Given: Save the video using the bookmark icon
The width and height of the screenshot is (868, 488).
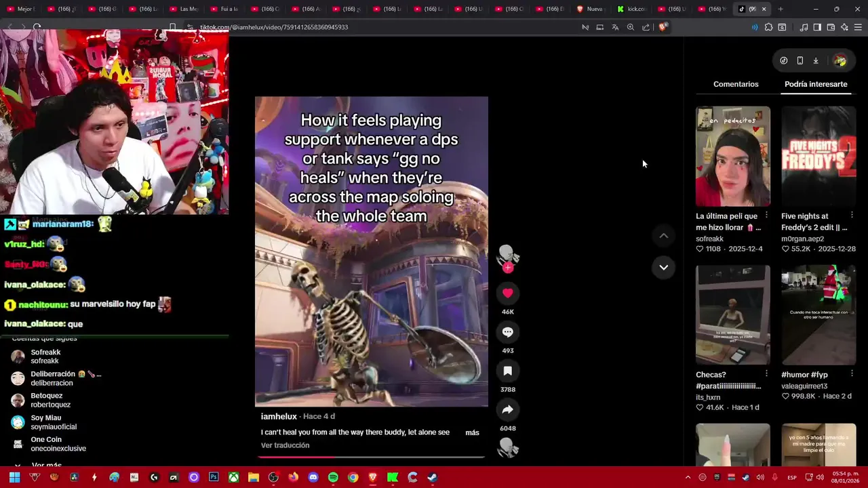Looking at the screenshot, I should [507, 371].
